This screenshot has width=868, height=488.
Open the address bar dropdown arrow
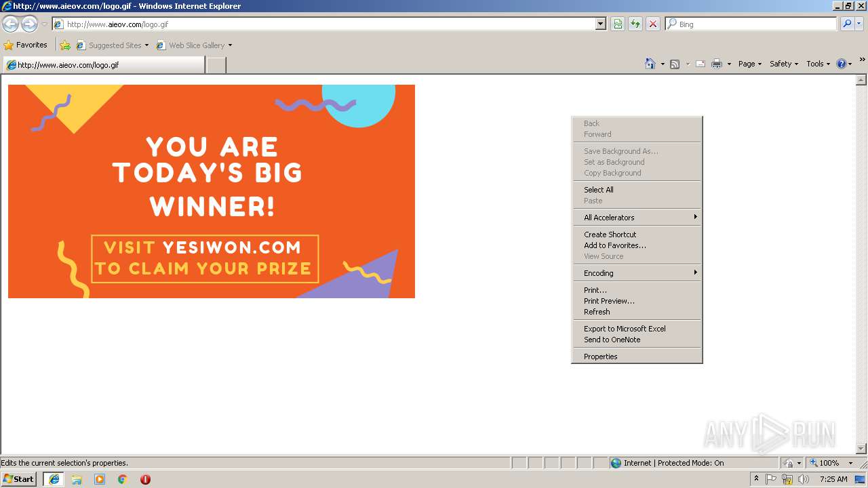pyautogui.click(x=600, y=24)
